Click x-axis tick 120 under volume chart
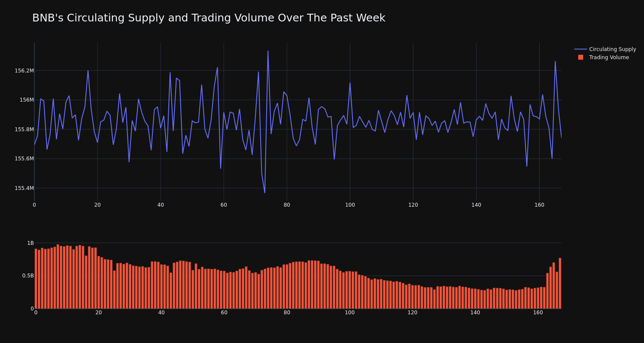The height and width of the screenshot is (343, 644). coord(413,313)
